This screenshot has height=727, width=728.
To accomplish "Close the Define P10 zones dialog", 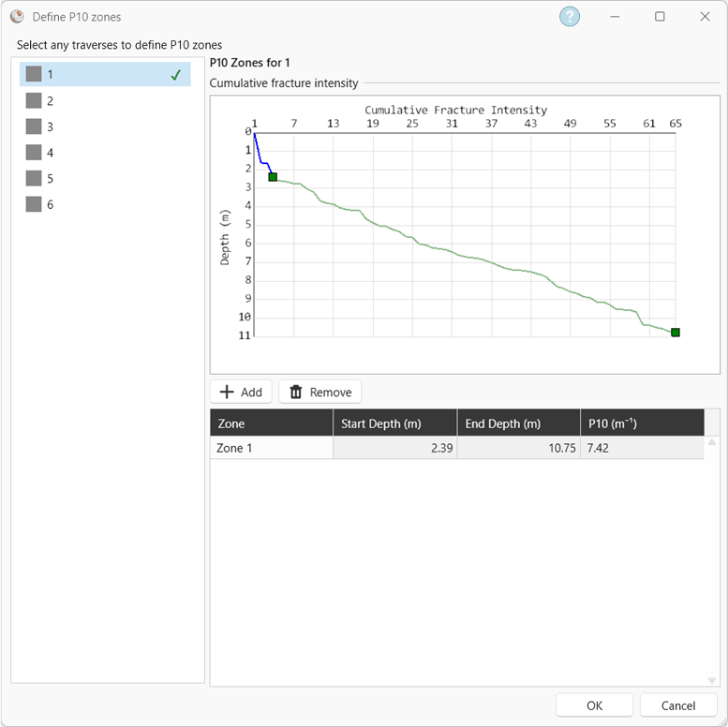I will click(705, 17).
